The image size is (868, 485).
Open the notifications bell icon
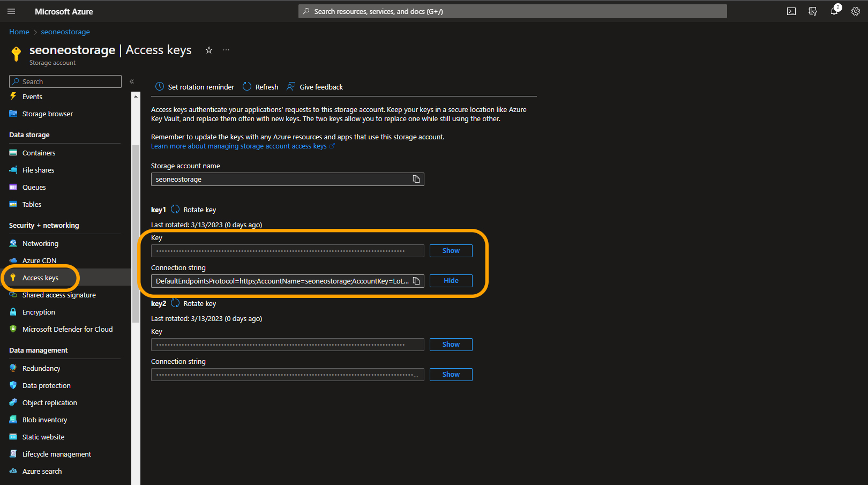(834, 11)
